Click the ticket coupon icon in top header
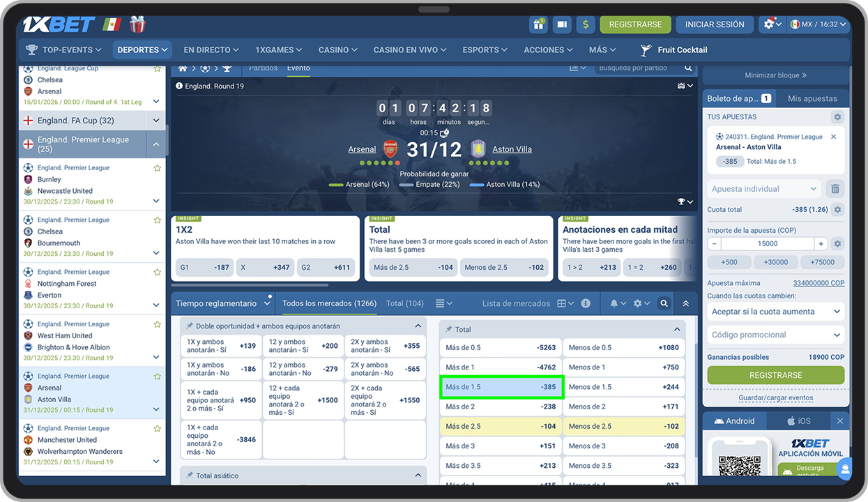The height and width of the screenshot is (502, 868). (x=561, y=24)
